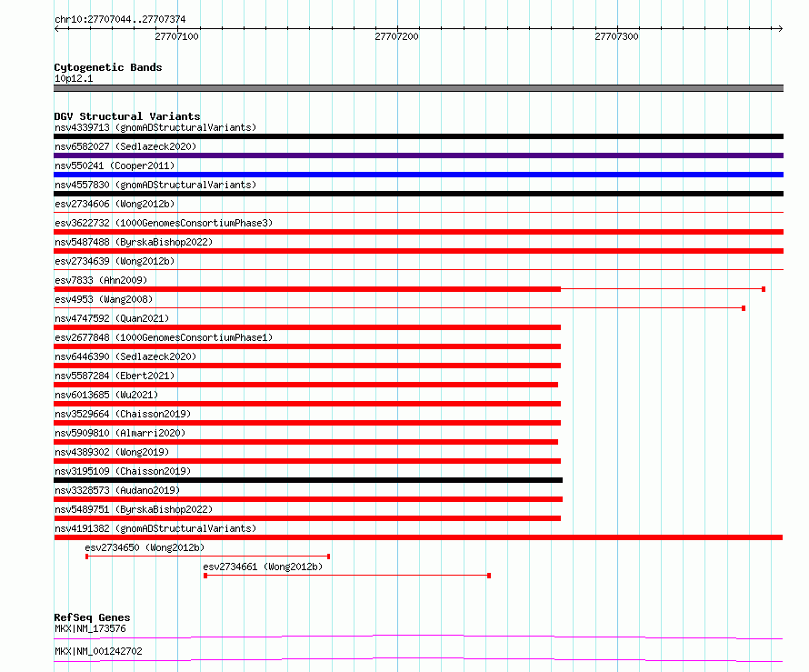Click nsv5487488 (ByrskaBishop2022) label
809x672 pixels.
[134, 242]
